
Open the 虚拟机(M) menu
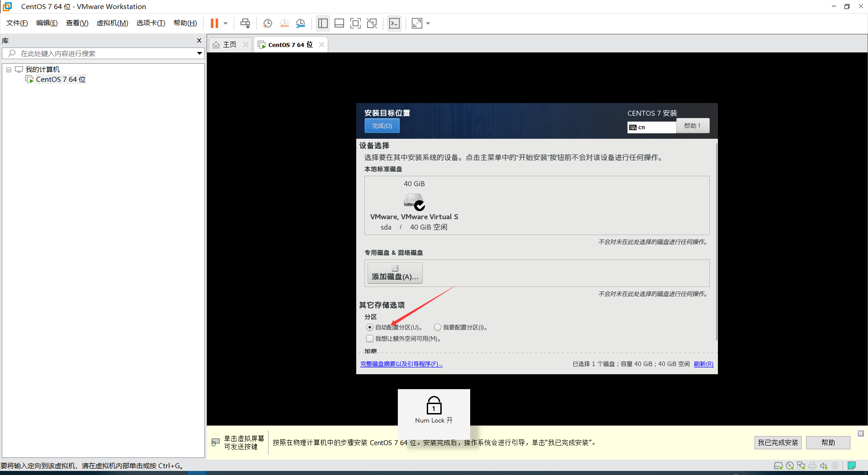point(113,23)
